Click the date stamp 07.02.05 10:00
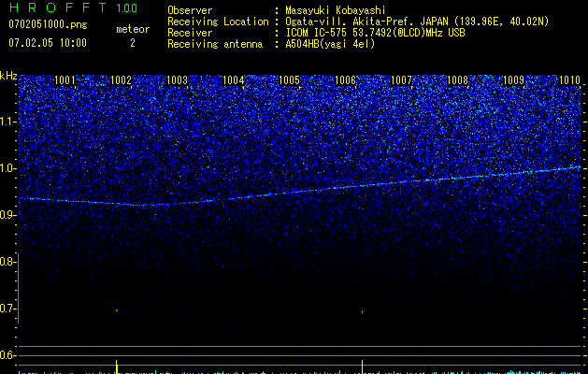The height and width of the screenshot is (374, 588). click(x=48, y=43)
